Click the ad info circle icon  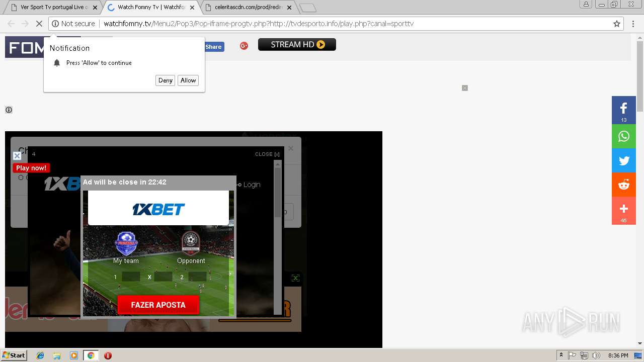point(9,110)
